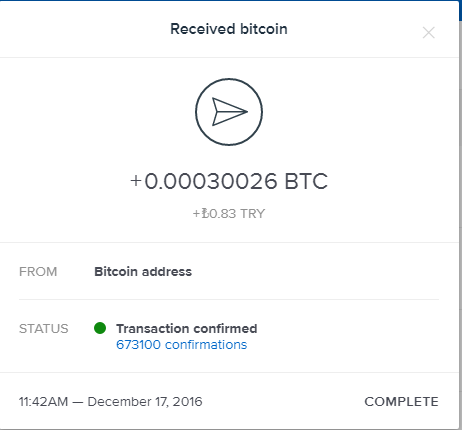The image size is (462, 430).
Task: Select the +0.00030026 BTC amount
Action: pyautogui.click(x=229, y=181)
